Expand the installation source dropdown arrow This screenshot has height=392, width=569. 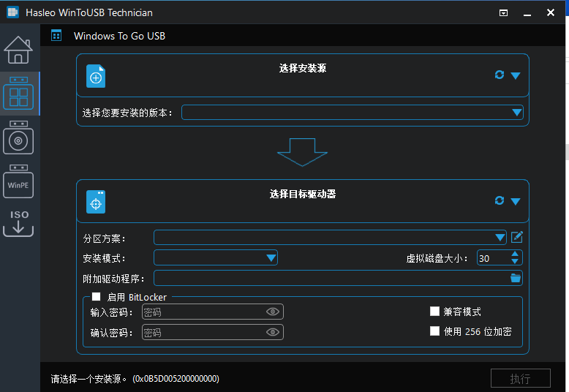[516, 75]
